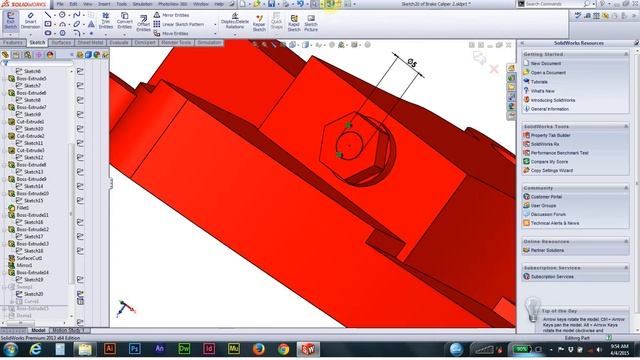Open the Tools menu
640x360 pixels.
tap(122, 4)
